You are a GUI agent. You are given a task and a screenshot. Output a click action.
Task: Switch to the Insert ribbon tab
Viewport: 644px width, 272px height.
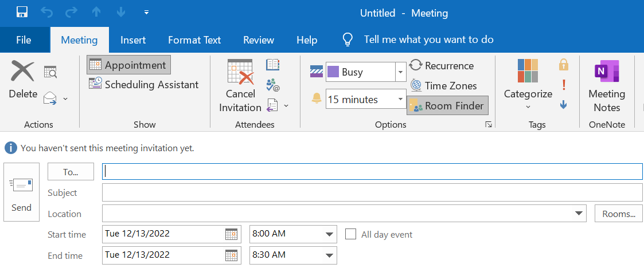click(133, 40)
